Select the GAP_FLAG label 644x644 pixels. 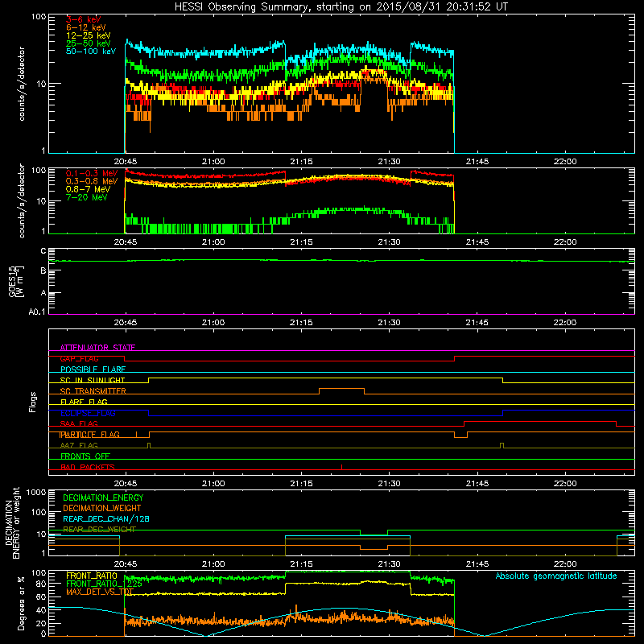pyautogui.click(x=79, y=358)
